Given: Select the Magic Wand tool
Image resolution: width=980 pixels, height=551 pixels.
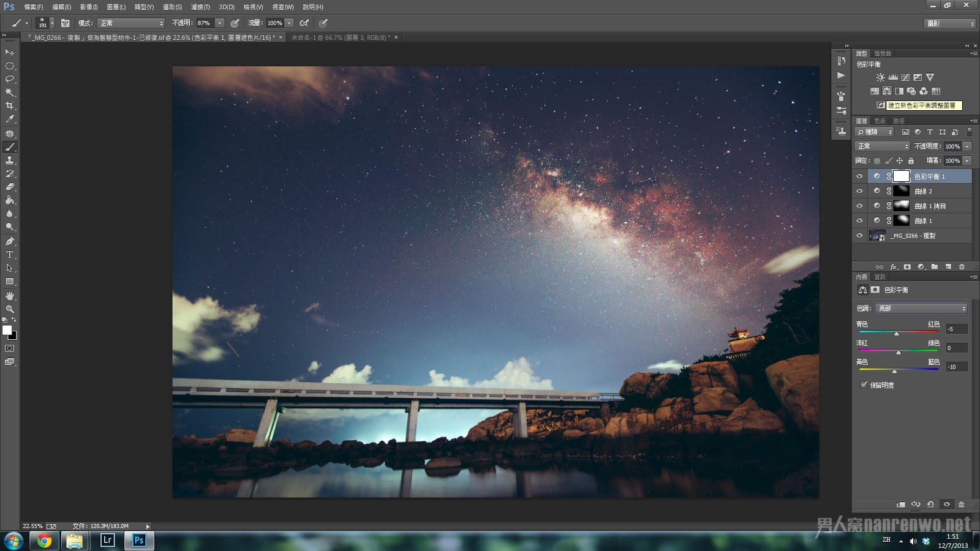Looking at the screenshot, I should point(10,93).
